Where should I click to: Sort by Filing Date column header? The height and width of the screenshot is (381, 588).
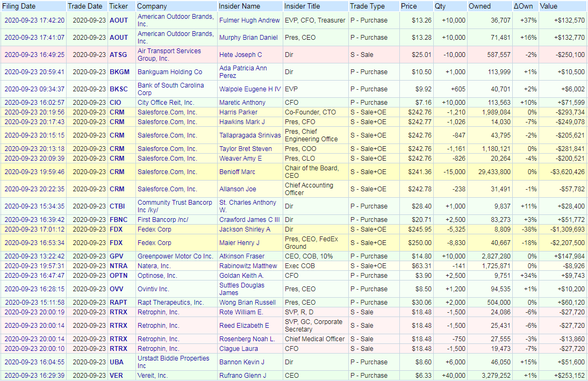point(19,6)
